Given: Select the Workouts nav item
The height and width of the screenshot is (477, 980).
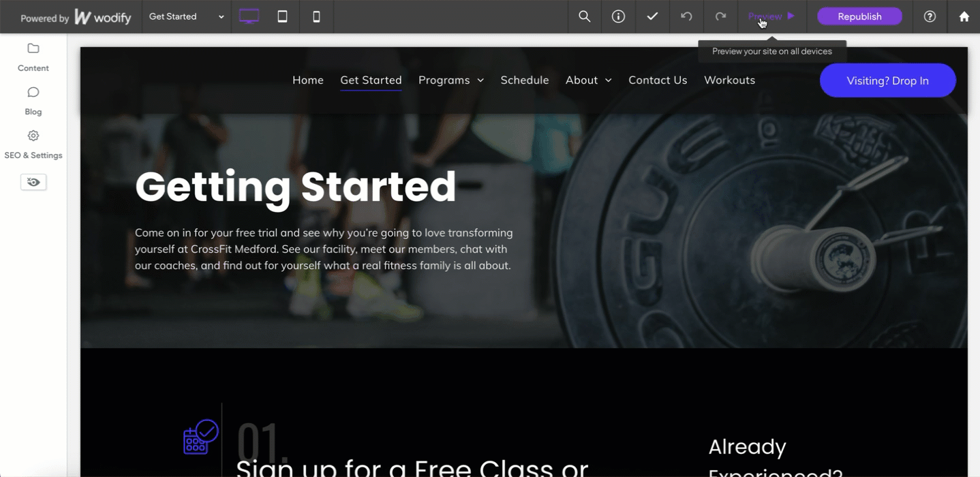Looking at the screenshot, I should click(729, 80).
